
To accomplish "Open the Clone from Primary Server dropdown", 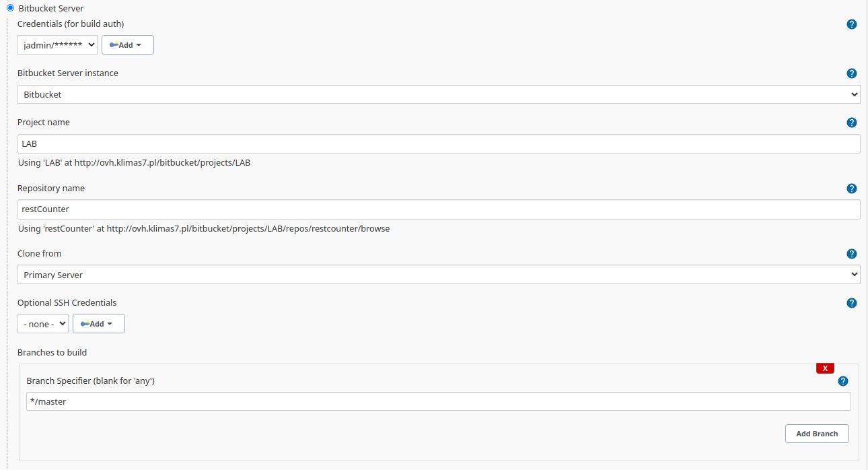I will tap(439, 275).
